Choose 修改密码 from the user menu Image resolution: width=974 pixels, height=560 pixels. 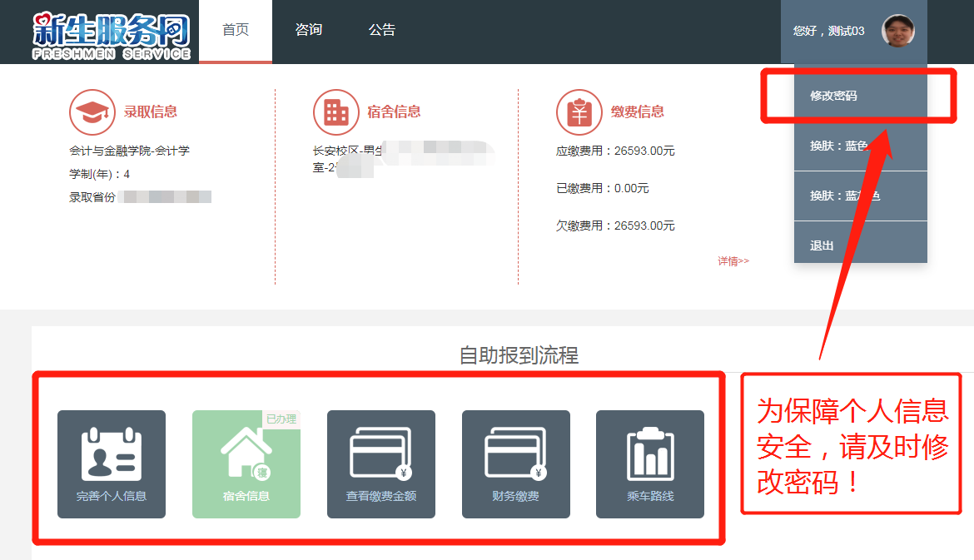click(834, 96)
